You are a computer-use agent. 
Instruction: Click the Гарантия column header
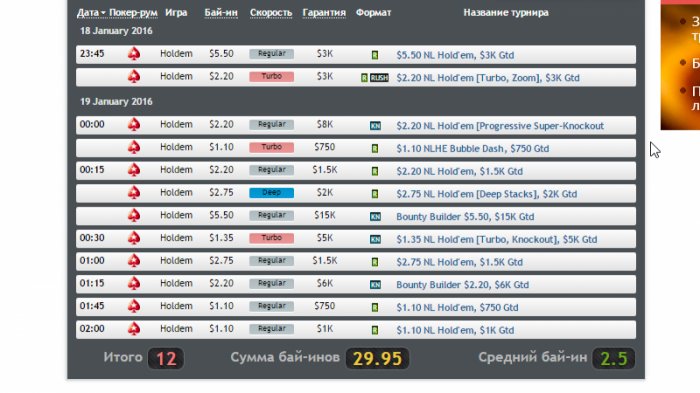click(324, 13)
